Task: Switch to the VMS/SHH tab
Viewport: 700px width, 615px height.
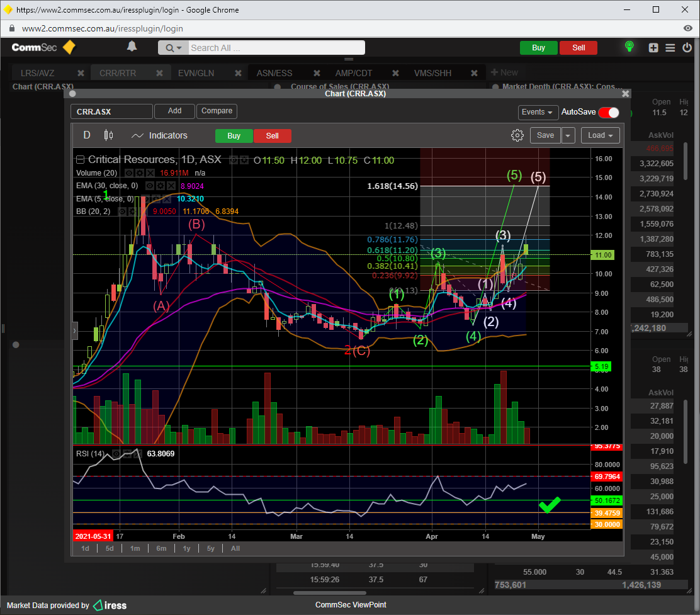Action: tap(432, 73)
